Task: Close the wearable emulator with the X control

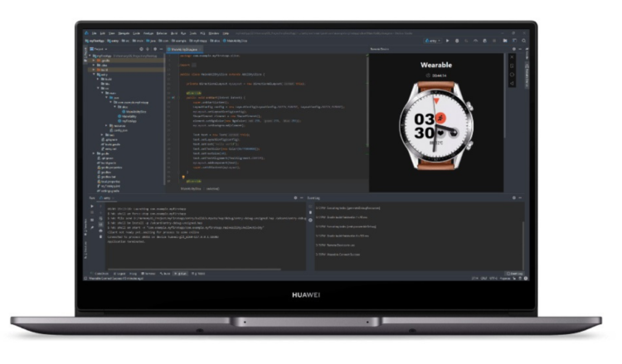Action: [x=512, y=57]
